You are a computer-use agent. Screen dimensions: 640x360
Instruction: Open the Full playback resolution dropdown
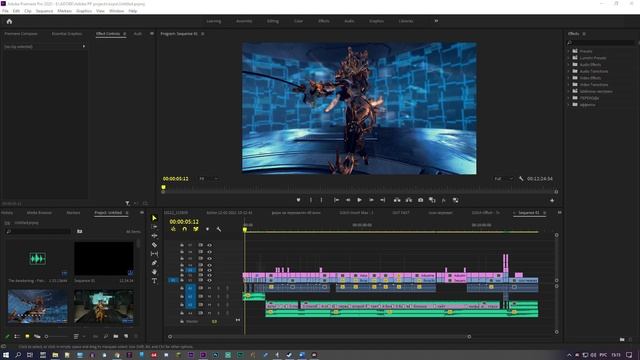pyautogui.click(x=503, y=179)
